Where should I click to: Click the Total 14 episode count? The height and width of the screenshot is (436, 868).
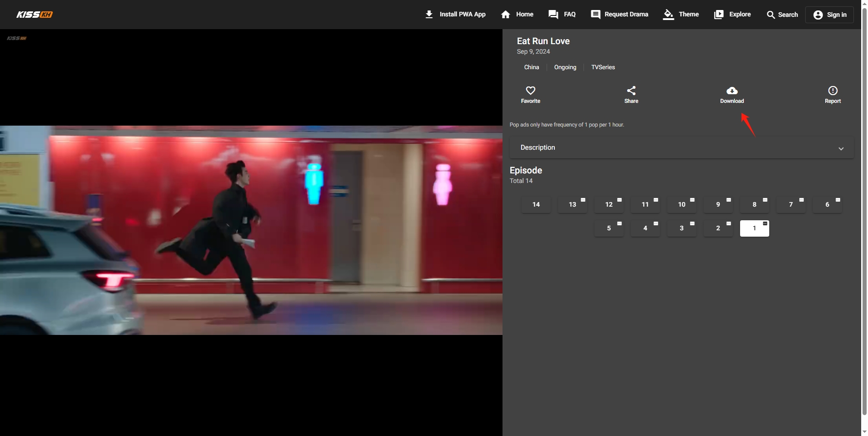point(521,181)
